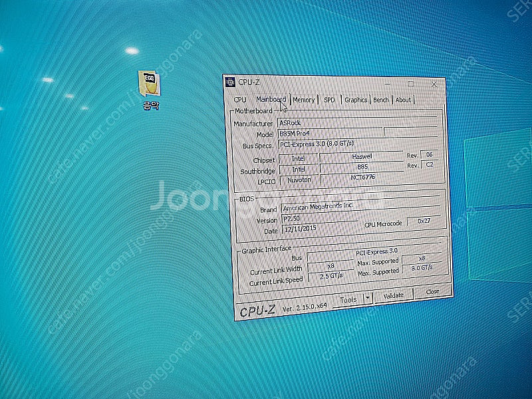Click the Model field B85M Pro4
Screen dimensions: 532x399
[330, 134]
